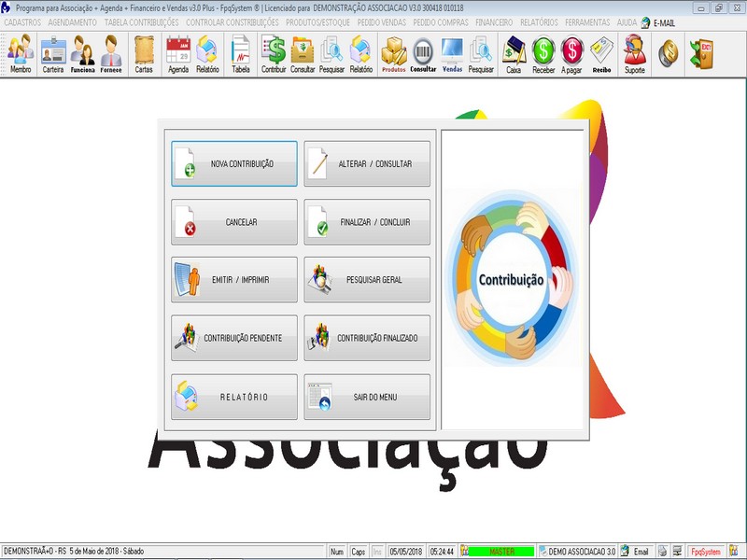Click the green MASTER user indicator

[501, 552]
